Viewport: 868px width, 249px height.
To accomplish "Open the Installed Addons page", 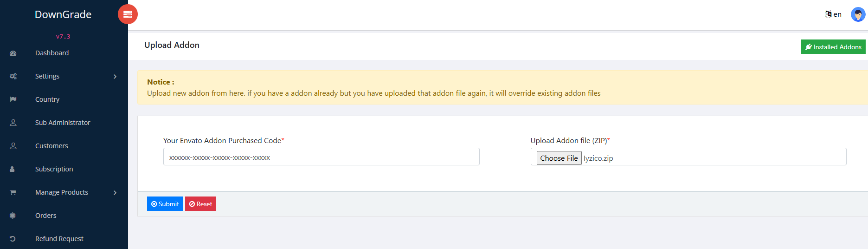I will pos(833,47).
